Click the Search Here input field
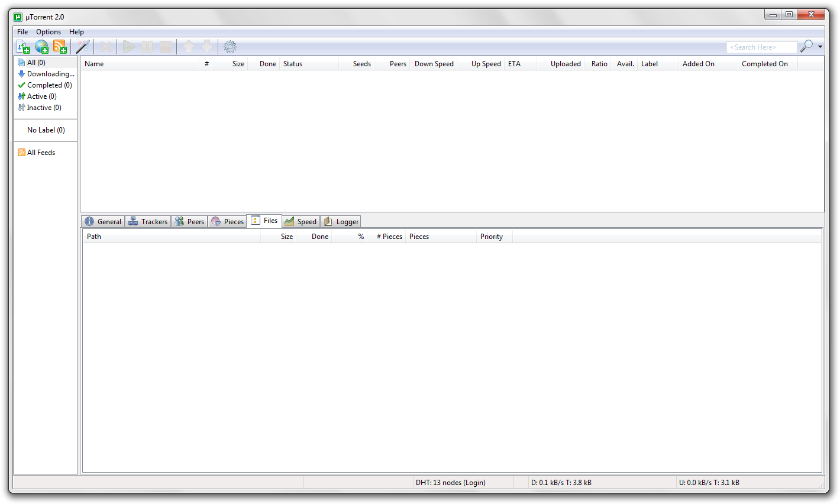 coord(761,46)
